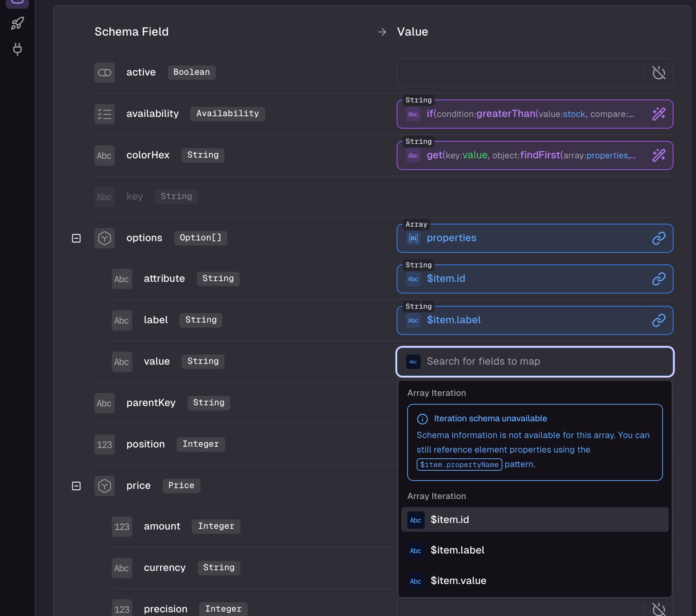The width and height of the screenshot is (696, 616).
Task: Click the Abc icon beside label field
Action: [122, 320]
